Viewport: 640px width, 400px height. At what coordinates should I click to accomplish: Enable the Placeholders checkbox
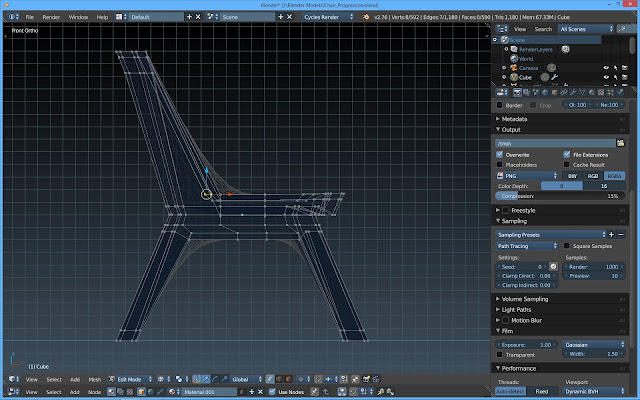point(500,164)
